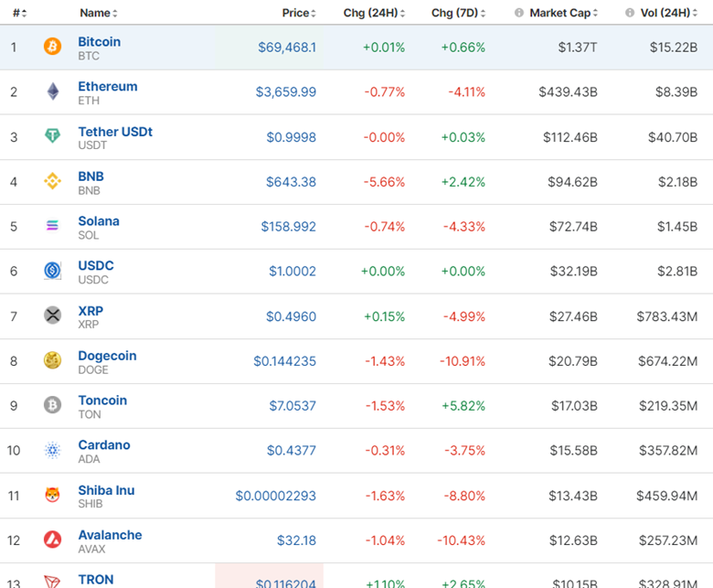Click the Market Cap info icon

coord(519,13)
